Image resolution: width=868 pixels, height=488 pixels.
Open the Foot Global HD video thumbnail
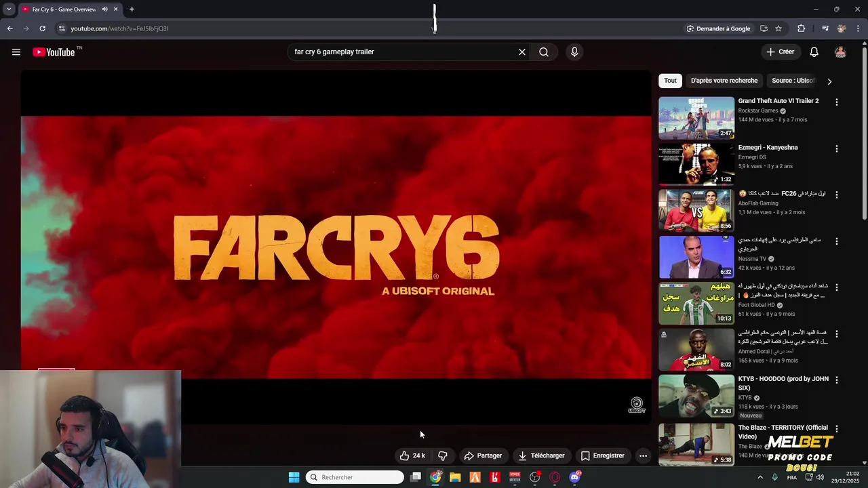point(696,304)
